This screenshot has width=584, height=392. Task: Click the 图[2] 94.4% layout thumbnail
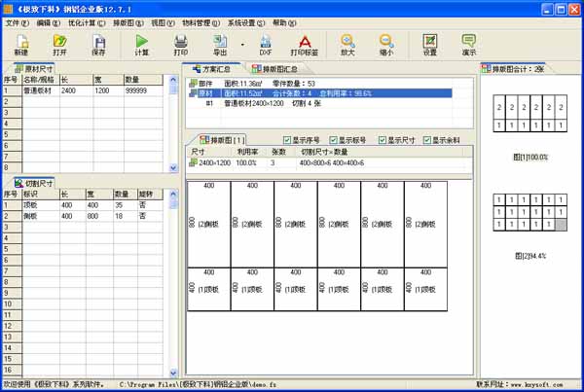530,212
